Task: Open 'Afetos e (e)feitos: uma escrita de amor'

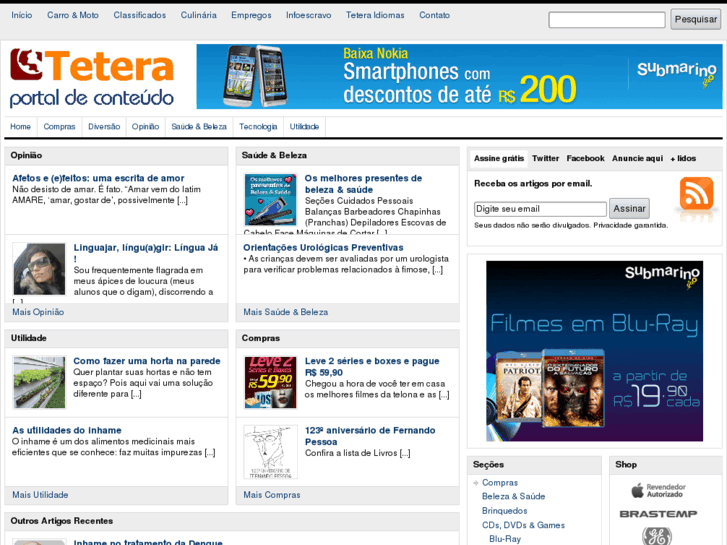Action: click(98, 178)
